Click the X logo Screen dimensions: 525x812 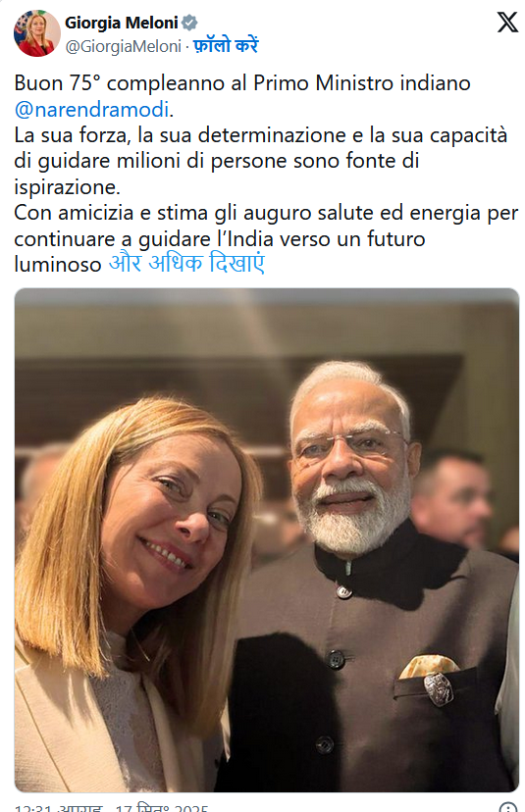(x=507, y=23)
